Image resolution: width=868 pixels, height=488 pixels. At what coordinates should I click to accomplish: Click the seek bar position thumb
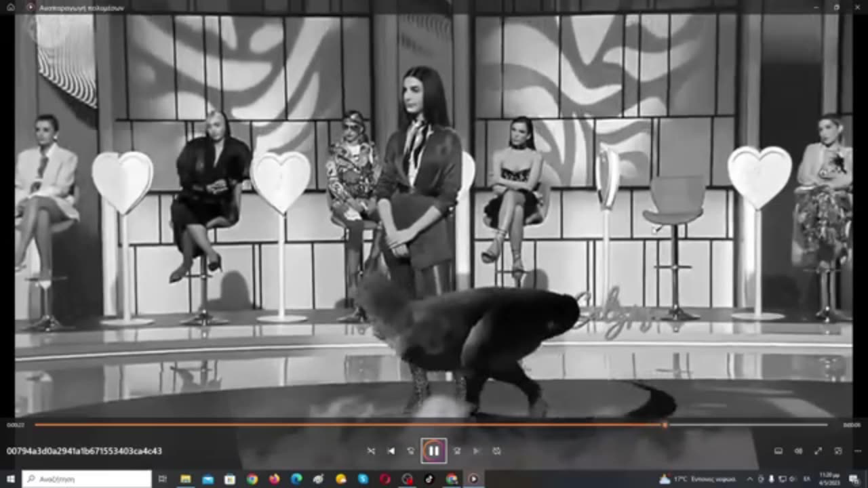point(665,425)
